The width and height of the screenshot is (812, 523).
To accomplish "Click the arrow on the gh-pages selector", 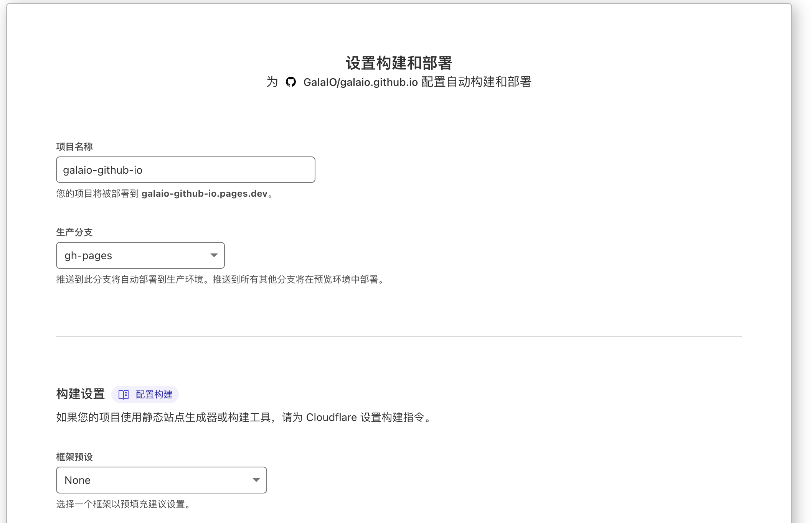I will (x=214, y=255).
